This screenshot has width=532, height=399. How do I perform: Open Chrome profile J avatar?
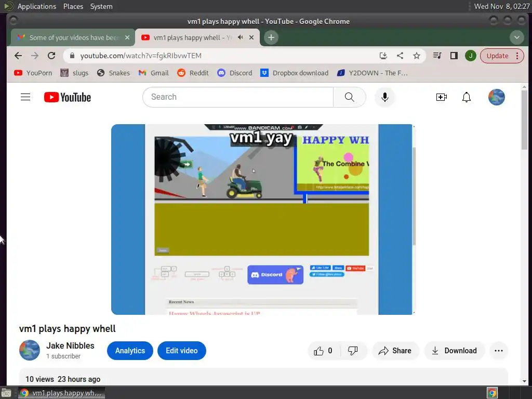tap(471, 56)
